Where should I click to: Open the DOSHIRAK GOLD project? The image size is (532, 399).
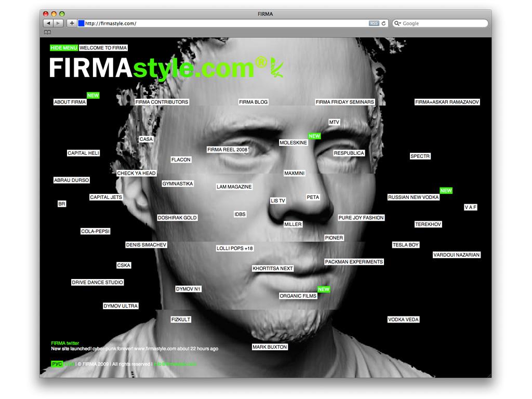pyautogui.click(x=177, y=218)
